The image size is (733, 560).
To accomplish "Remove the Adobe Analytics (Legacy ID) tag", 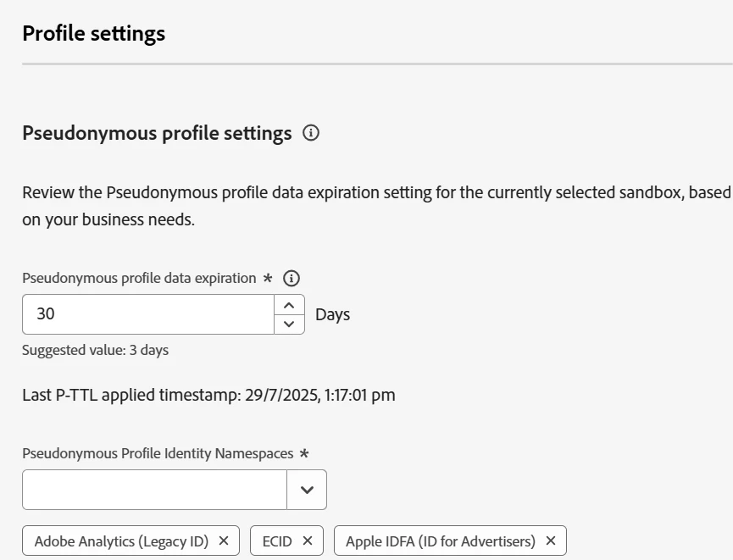I will [224, 541].
